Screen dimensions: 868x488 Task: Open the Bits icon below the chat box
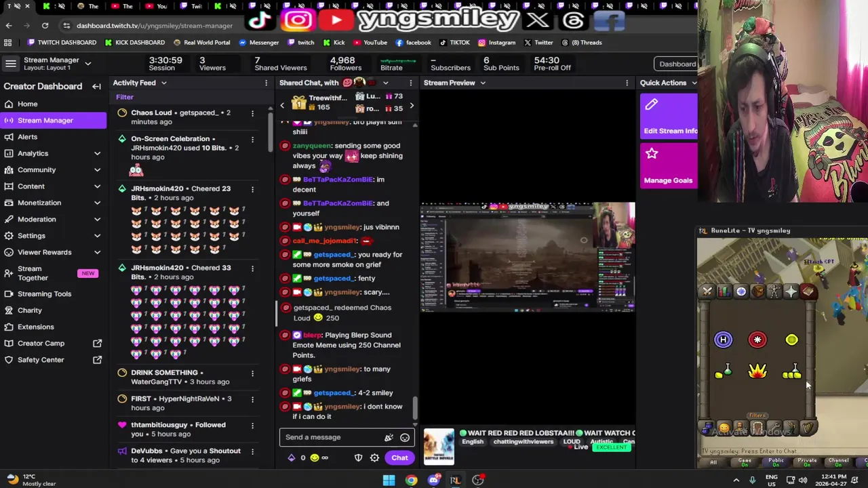(292, 457)
